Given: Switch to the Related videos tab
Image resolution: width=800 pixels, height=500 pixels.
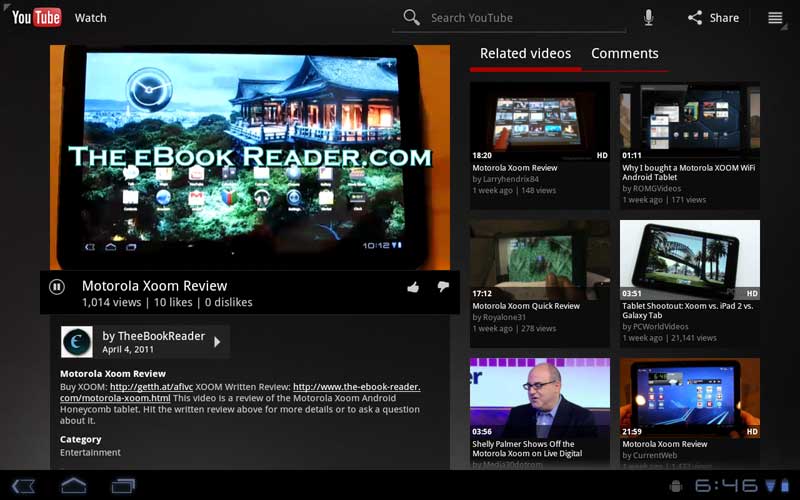Looking at the screenshot, I should click(525, 54).
